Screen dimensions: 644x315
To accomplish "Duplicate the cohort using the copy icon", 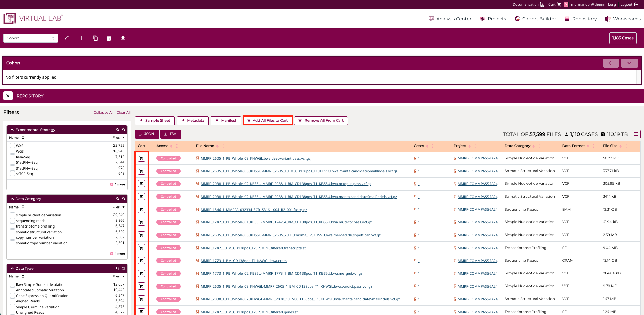I will [x=95, y=38].
